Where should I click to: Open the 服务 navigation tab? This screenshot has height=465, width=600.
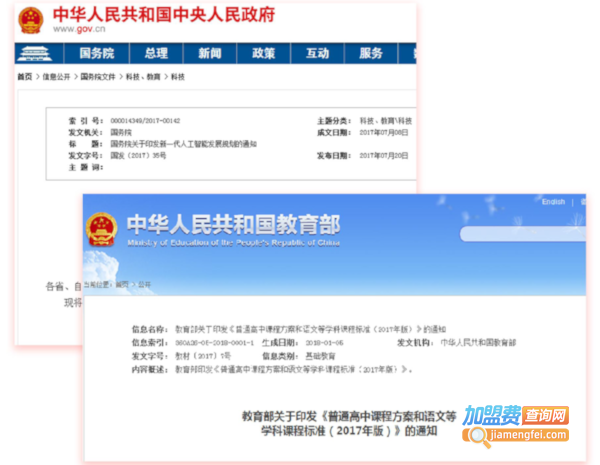[x=371, y=53]
